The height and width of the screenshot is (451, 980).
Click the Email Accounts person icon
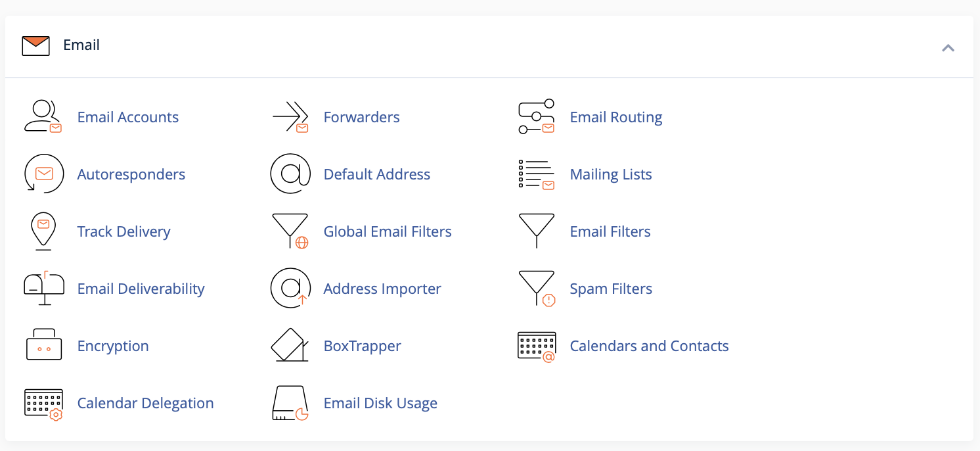point(43,117)
